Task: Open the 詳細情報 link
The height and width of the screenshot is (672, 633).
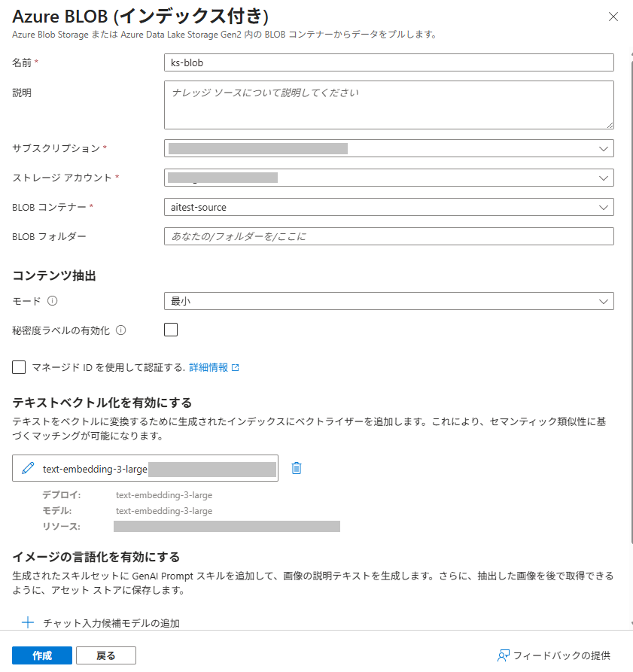Action: pyautogui.click(x=208, y=367)
